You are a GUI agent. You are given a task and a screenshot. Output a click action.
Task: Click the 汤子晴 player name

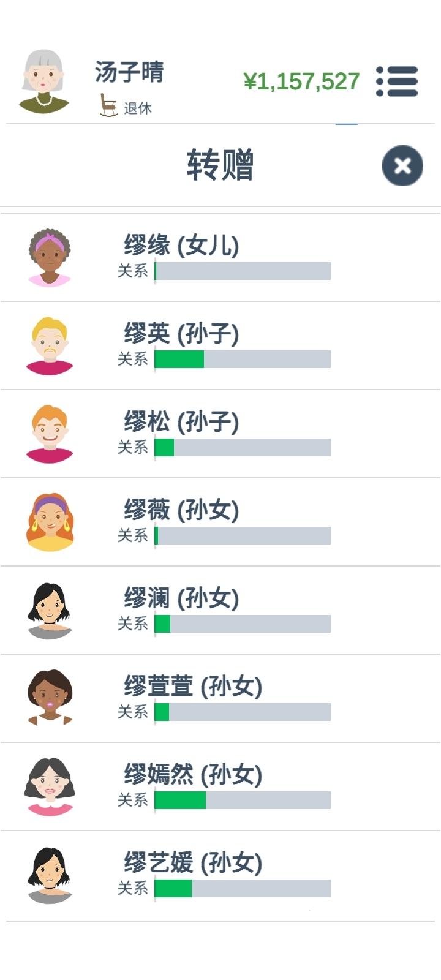point(129,72)
